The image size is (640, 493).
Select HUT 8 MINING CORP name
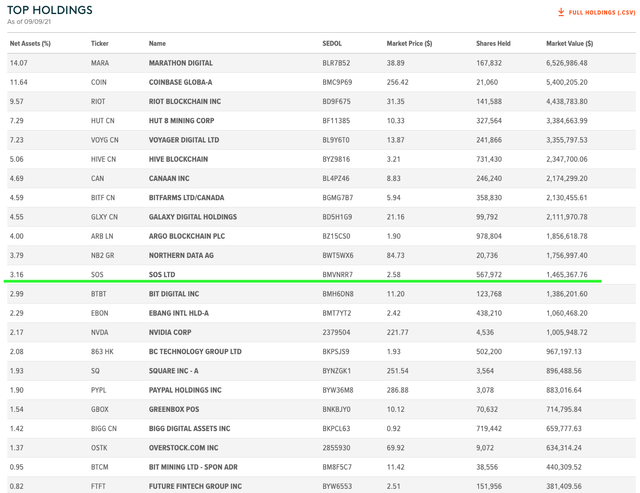181,120
